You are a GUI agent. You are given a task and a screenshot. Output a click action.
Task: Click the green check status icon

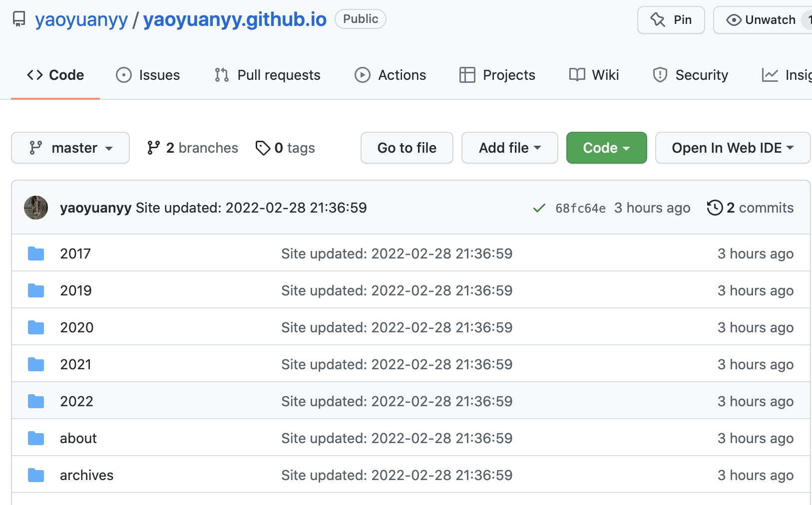[x=539, y=208]
